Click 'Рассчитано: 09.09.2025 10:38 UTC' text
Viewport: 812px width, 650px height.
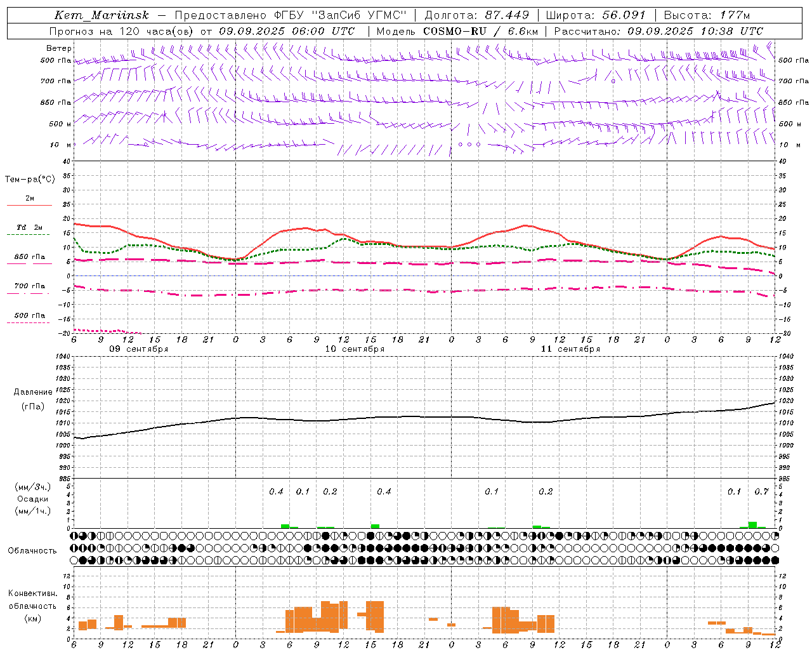point(658,31)
